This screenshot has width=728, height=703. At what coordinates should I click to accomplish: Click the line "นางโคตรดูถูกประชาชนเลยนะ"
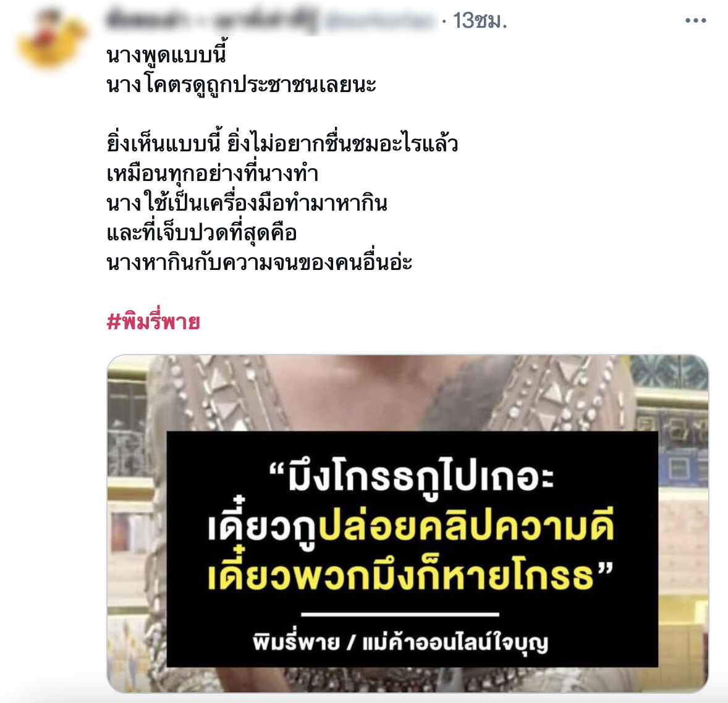pos(241,85)
